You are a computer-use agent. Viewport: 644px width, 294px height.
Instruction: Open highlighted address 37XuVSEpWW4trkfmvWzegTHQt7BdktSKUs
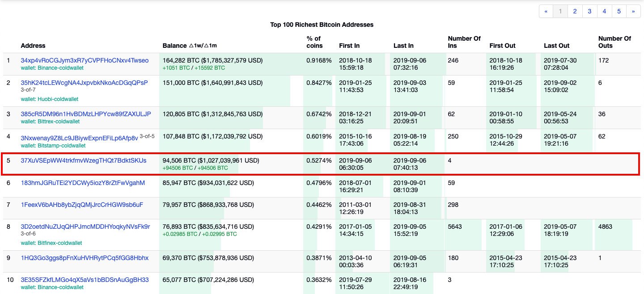point(84,160)
